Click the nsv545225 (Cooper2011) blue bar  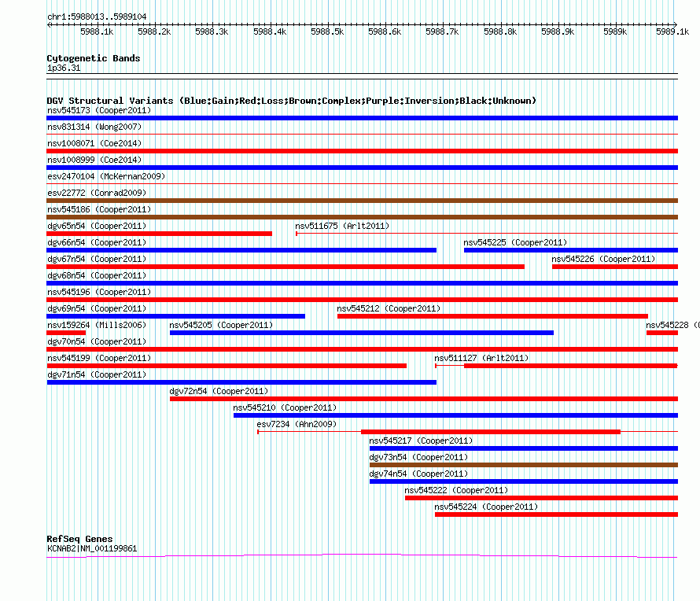point(571,250)
